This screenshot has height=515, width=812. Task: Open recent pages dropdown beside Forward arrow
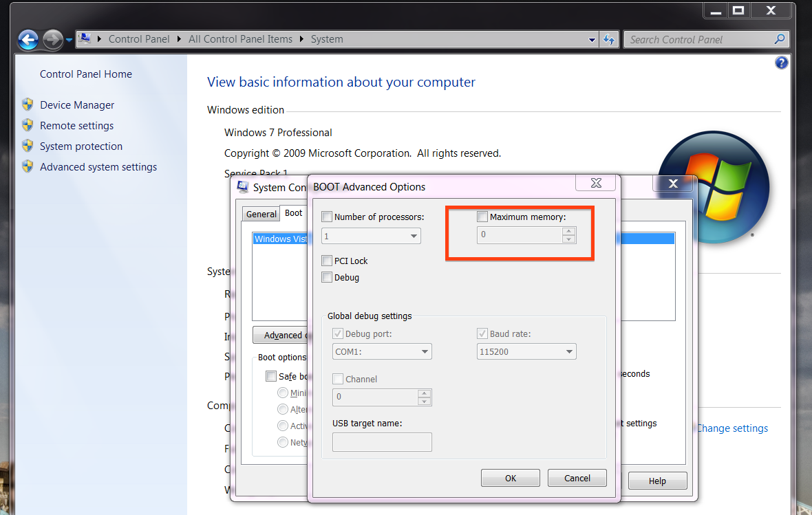(69, 40)
